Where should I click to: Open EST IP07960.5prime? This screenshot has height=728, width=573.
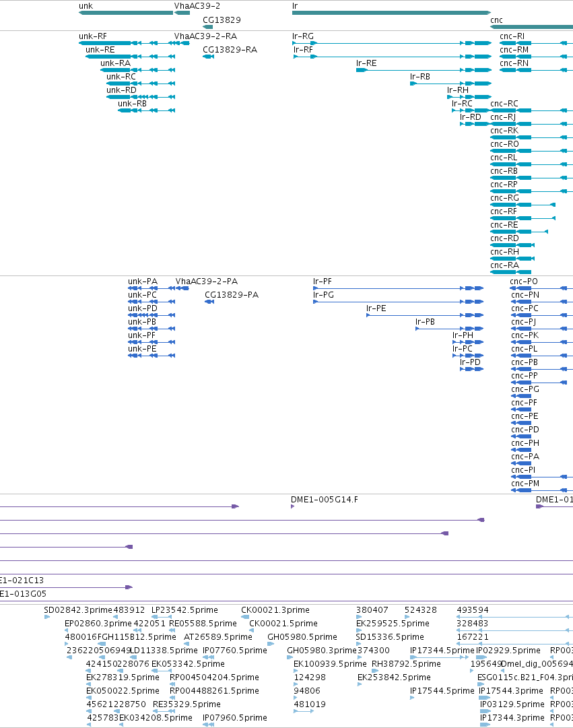[x=235, y=718]
